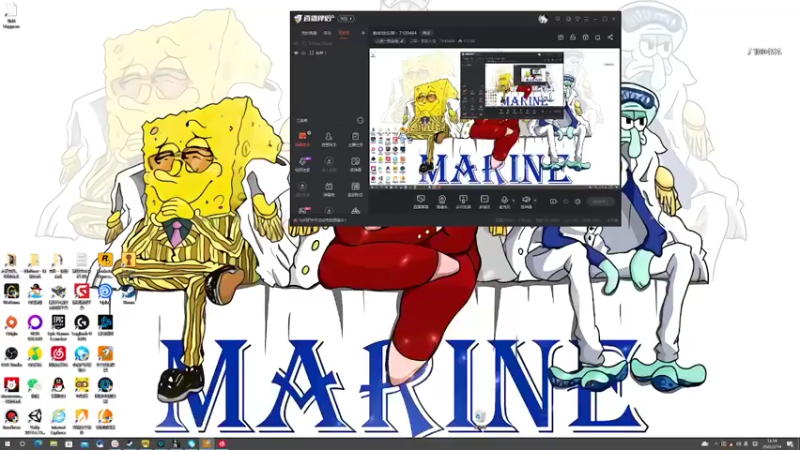The width and height of the screenshot is (800, 450).
Task: Click the recording camera icon near settings gear
Action: coord(554,202)
